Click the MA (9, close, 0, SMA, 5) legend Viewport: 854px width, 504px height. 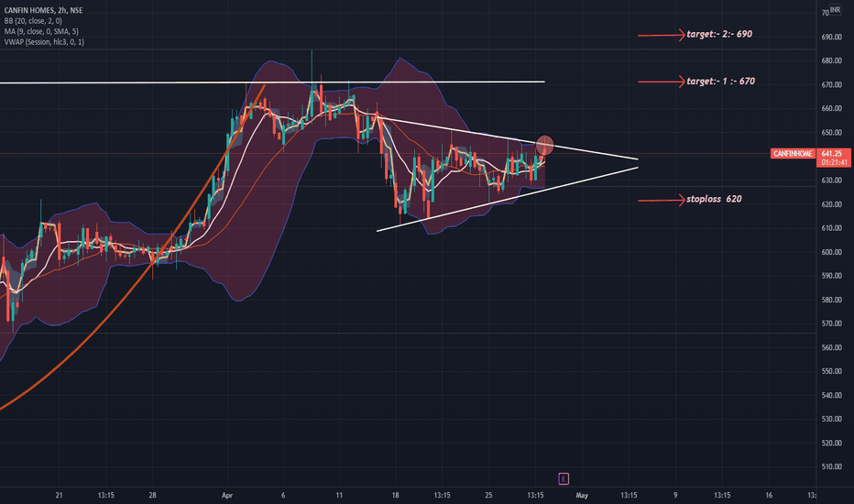(41, 31)
